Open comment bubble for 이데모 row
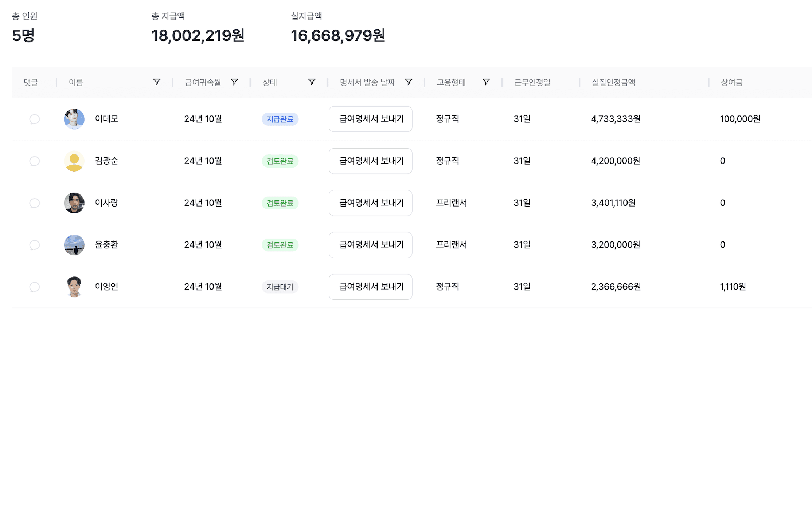Viewport: 812px width, 507px height. click(35, 119)
